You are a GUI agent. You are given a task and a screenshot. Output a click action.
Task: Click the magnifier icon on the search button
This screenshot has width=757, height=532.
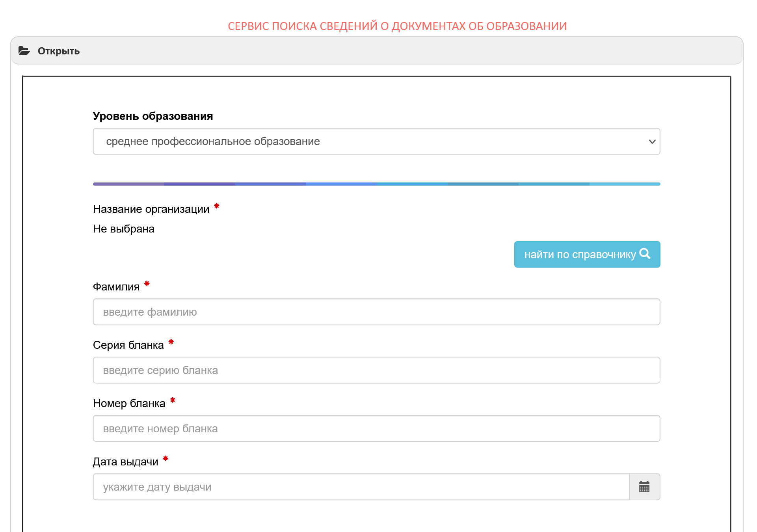click(x=645, y=254)
